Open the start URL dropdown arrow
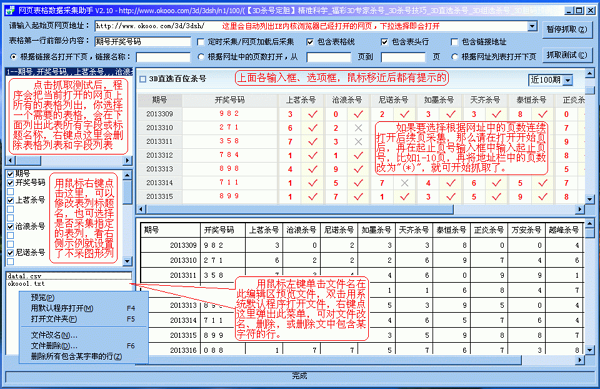Image resolution: width=600 pixels, height=389 pixels. pos(532,26)
